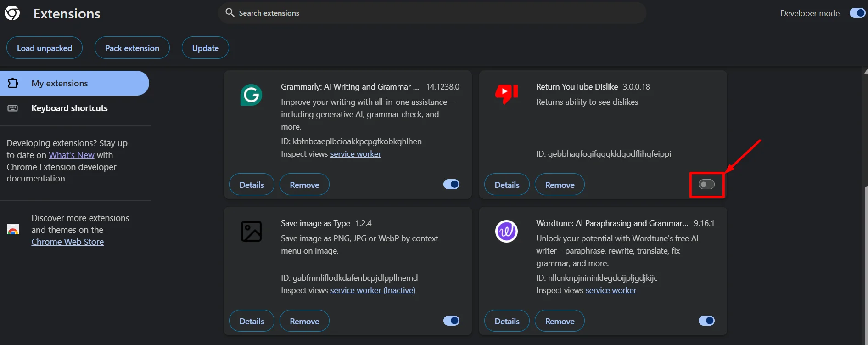
Task: Click the Save image as Type icon
Action: point(251,231)
